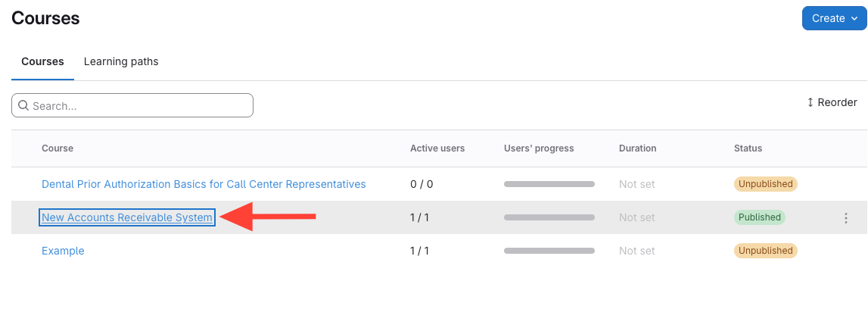Open three-dot menu for New Accounts Receivable System
The image size is (868, 328).
click(x=846, y=218)
